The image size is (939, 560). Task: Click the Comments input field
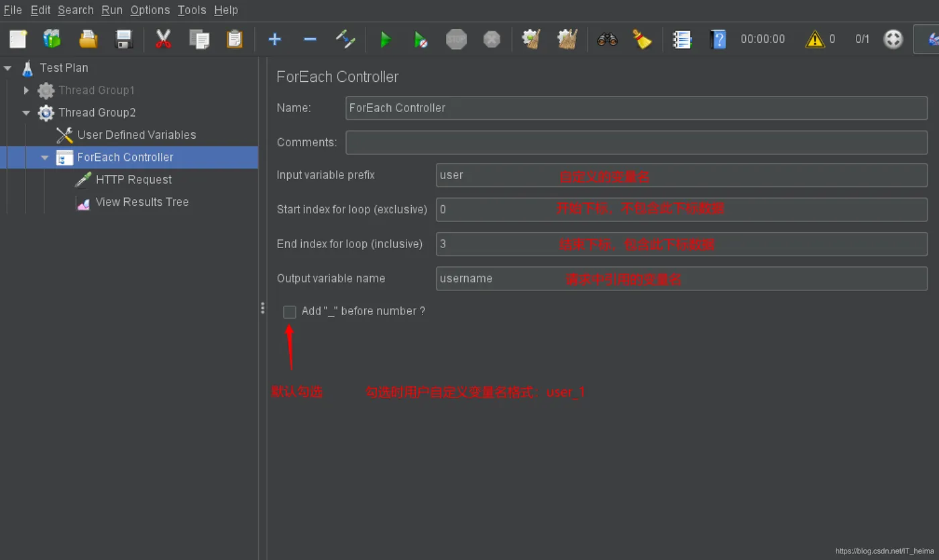pos(637,142)
